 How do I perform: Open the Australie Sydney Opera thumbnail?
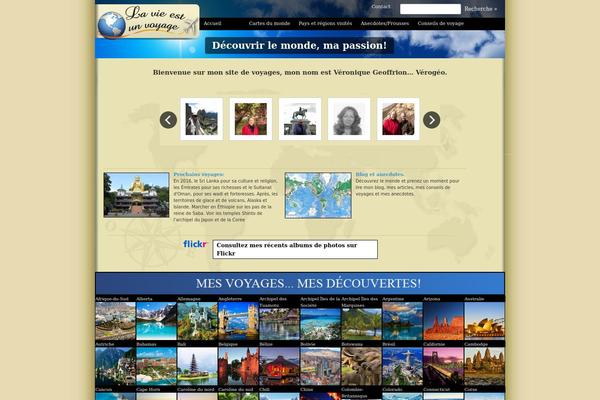[484, 321]
